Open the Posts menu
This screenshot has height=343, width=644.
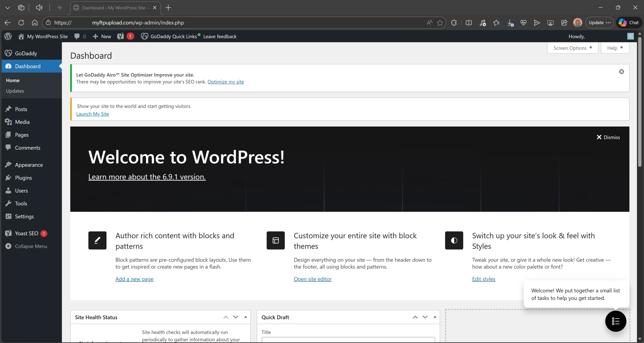click(x=31, y=109)
